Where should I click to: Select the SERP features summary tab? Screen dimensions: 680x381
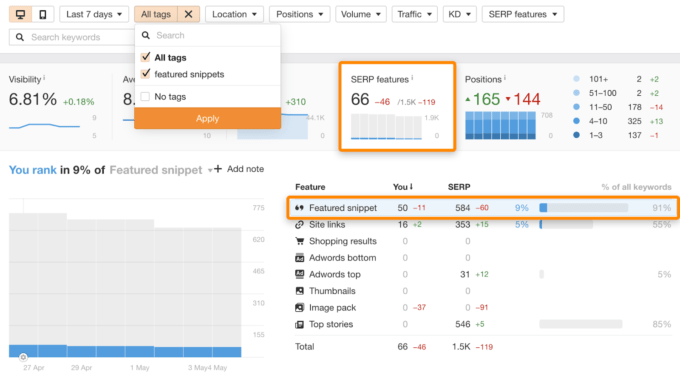pyautogui.click(x=397, y=106)
